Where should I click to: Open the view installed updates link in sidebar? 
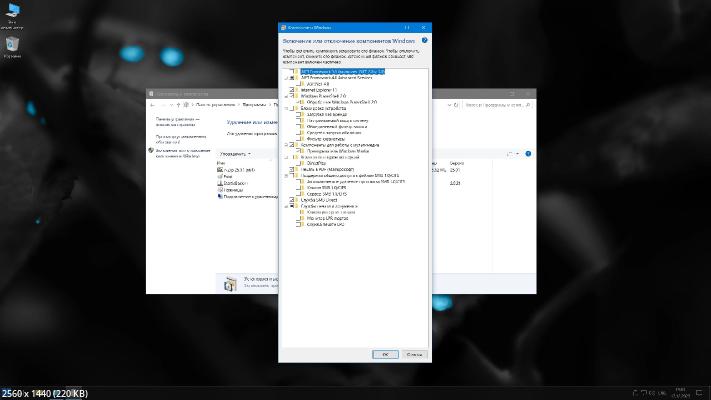coord(177,136)
